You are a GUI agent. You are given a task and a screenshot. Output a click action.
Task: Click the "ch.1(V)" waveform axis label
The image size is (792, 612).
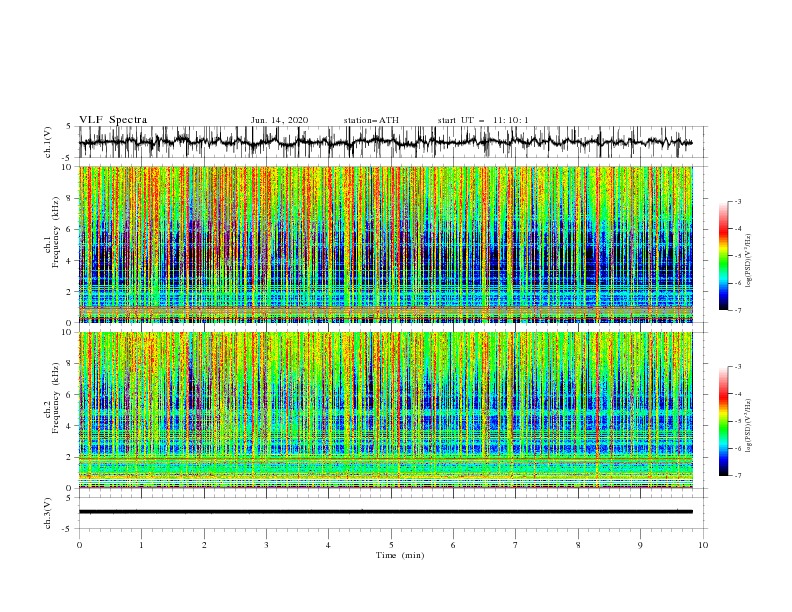tap(48, 142)
